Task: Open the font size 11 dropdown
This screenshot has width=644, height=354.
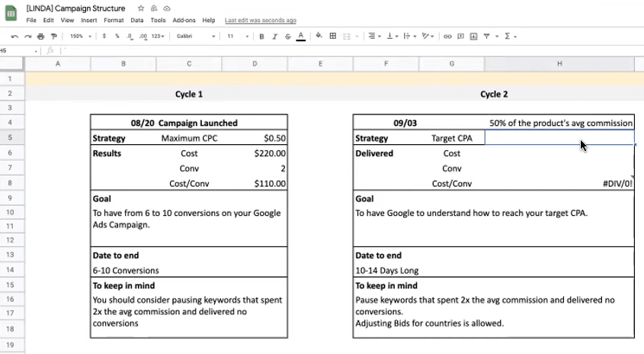Action: pyautogui.click(x=239, y=36)
